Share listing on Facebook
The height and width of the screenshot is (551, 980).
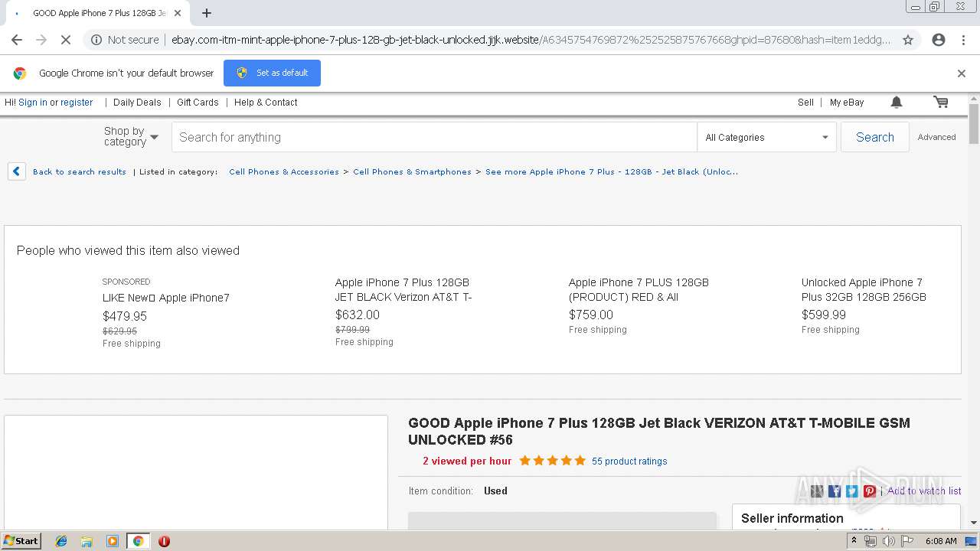835,491
